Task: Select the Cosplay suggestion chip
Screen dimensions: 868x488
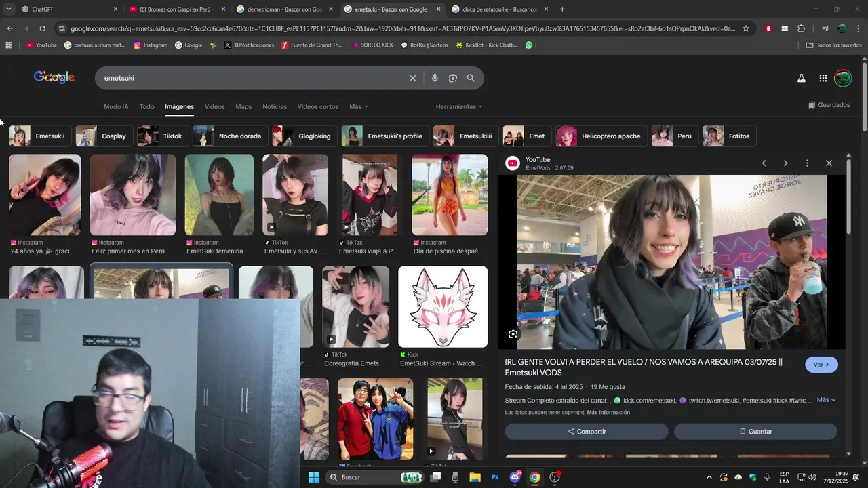Action: click(104, 136)
